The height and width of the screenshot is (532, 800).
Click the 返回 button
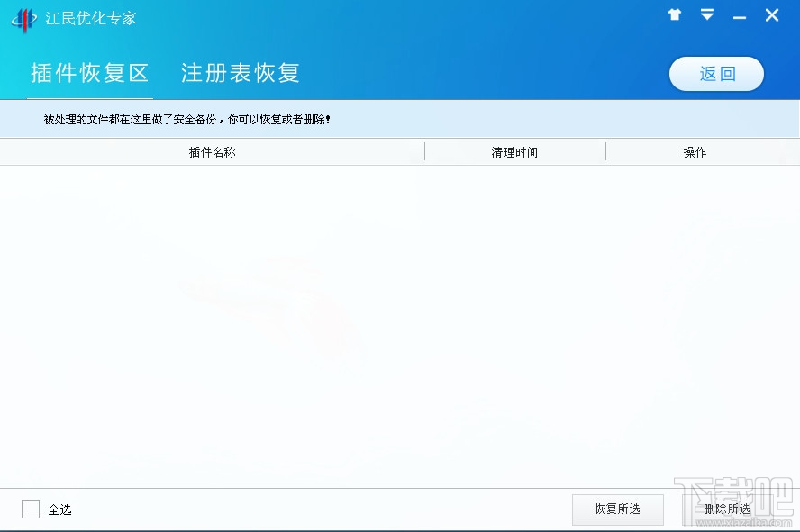click(x=716, y=74)
